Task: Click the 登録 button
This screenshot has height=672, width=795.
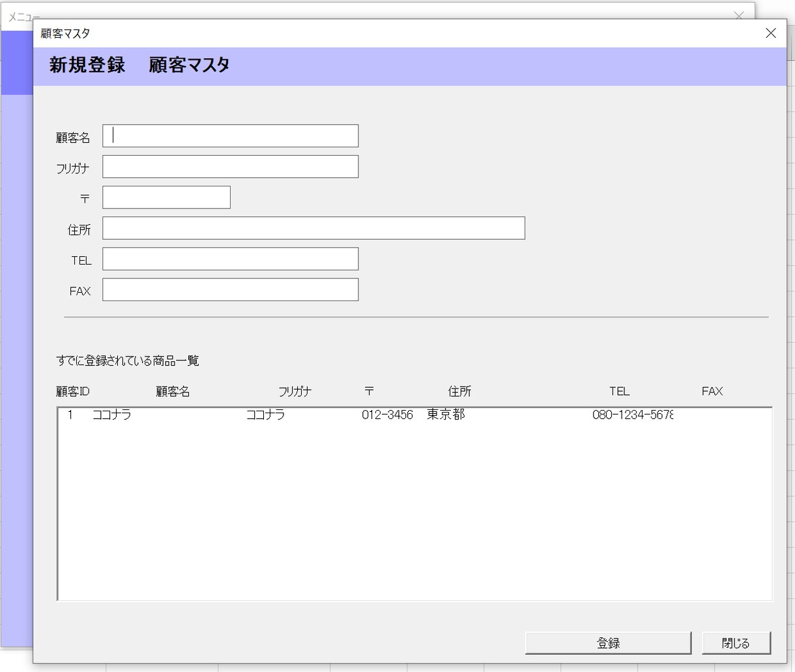Action: pyautogui.click(x=608, y=643)
